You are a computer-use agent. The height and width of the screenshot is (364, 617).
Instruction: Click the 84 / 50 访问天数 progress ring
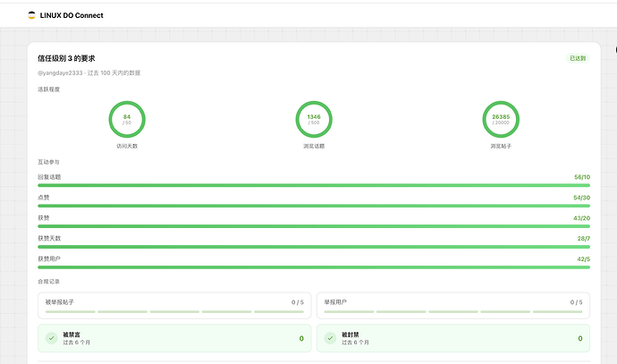pyautogui.click(x=127, y=119)
